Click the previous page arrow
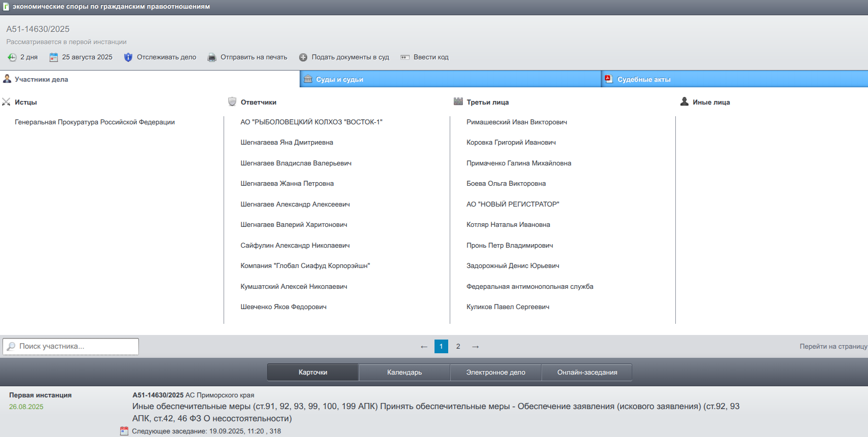 point(424,347)
